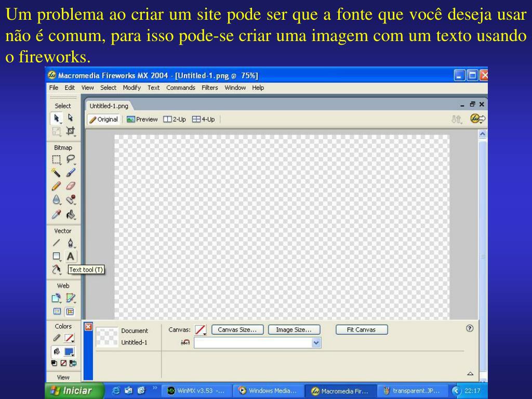Select the Hotspot web tool
Image resolution: width=532 pixels, height=399 pixels.
tap(56, 298)
